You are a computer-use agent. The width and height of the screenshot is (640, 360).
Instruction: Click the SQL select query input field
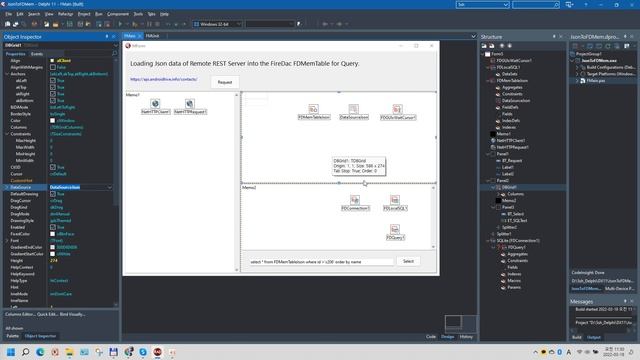pyautogui.click(x=321, y=262)
